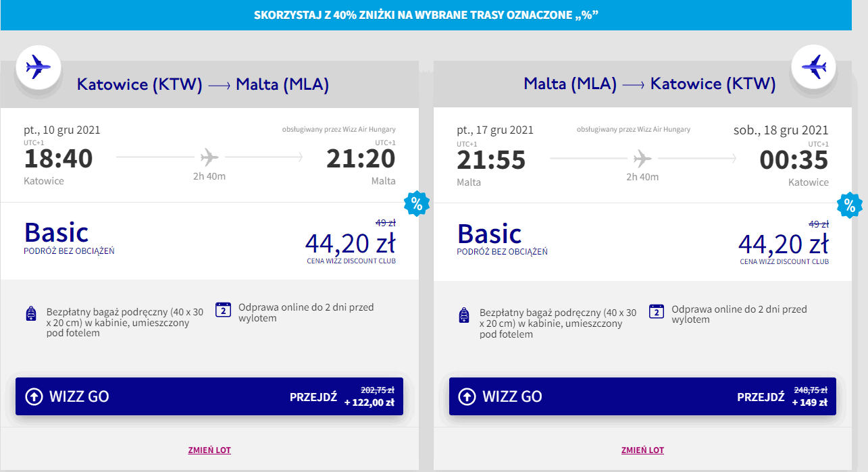Upgrade outbound flight with PRZEJDŹ +122,00 zł
Image resolution: width=868 pixels, height=472 pixels.
(342, 396)
